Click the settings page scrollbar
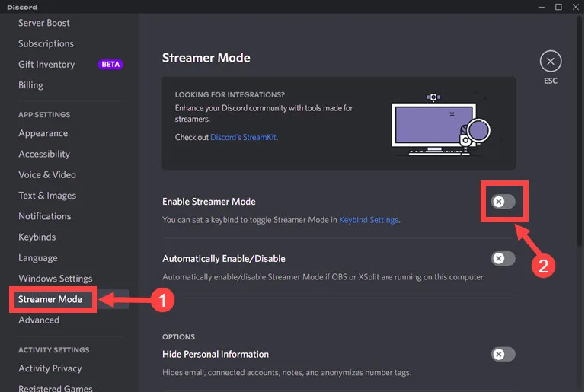This screenshot has width=585, height=392. [x=580, y=131]
